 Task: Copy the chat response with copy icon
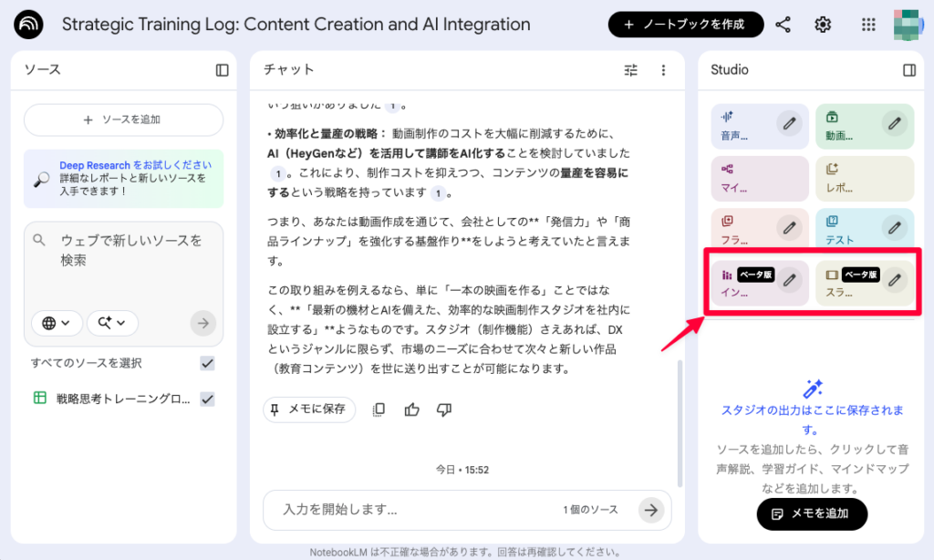[x=379, y=410]
